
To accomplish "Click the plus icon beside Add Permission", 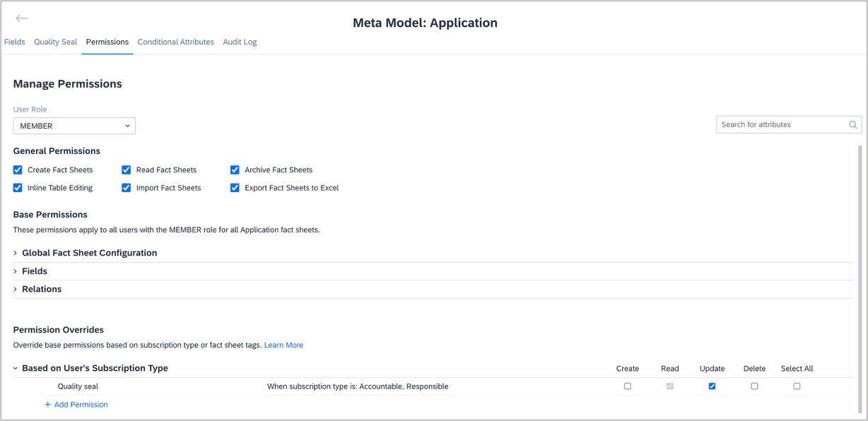I will [48, 405].
